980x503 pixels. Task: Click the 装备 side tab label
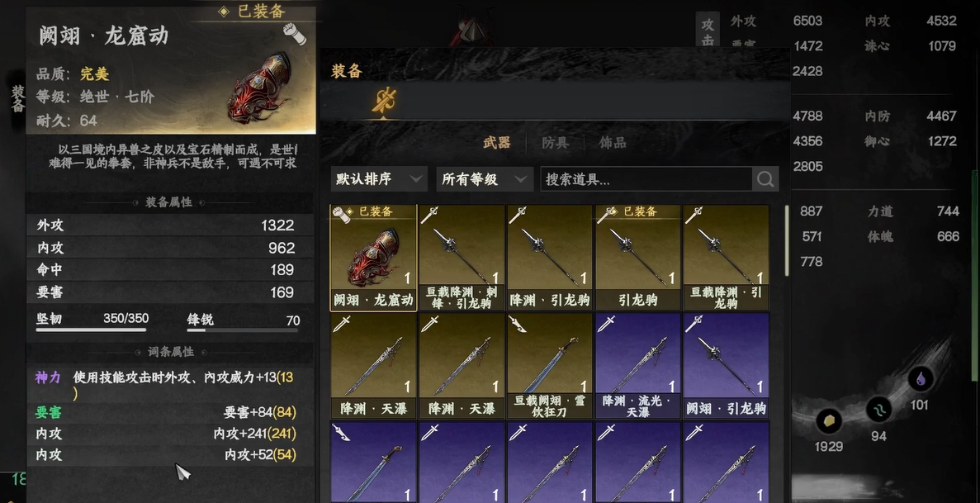[17, 99]
